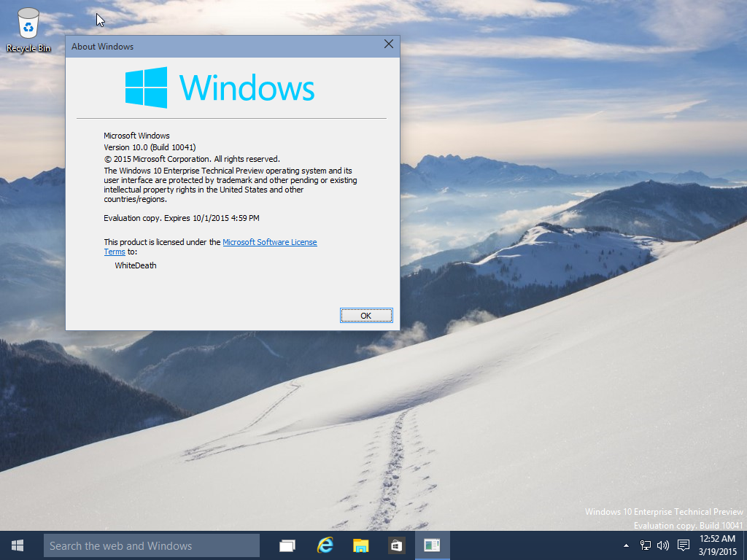Viewport: 747px width, 560px height.
Task: Click the About Windows title bar text
Action: pos(102,47)
